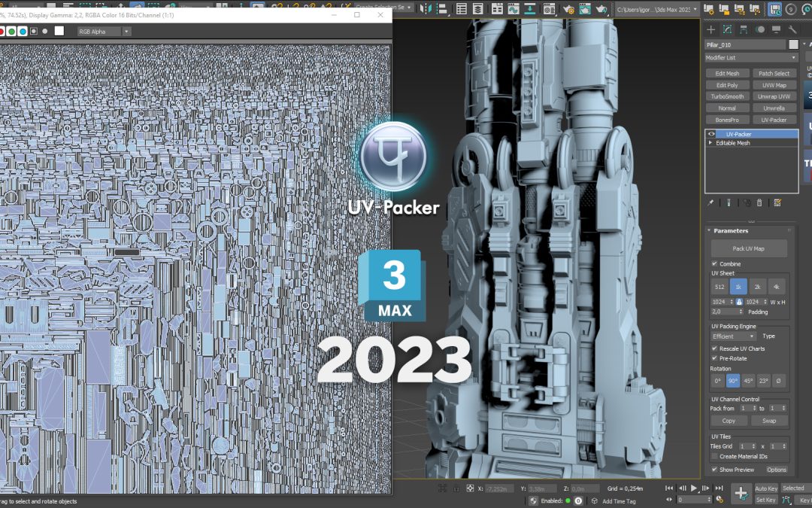The image size is (812, 508).
Task: Play the animation
Action: [x=693, y=488]
